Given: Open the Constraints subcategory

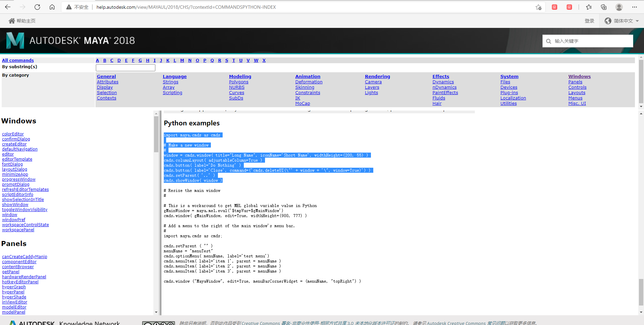Looking at the screenshot, I should (308, 93).
